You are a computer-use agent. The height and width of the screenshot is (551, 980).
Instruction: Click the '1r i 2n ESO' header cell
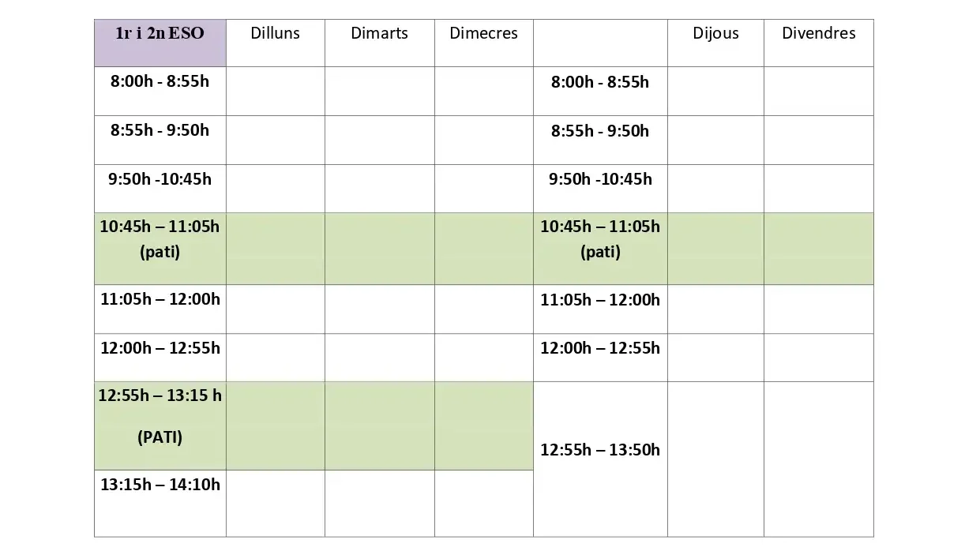click(x=160, y=43)
